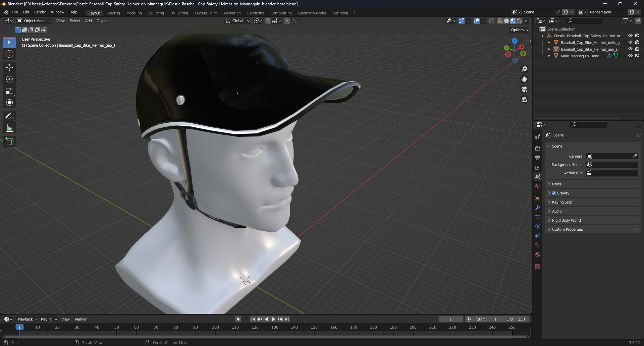644x346 pixels.
Task: Toggle viewport overlays display
Action: [x=477, y=21]
